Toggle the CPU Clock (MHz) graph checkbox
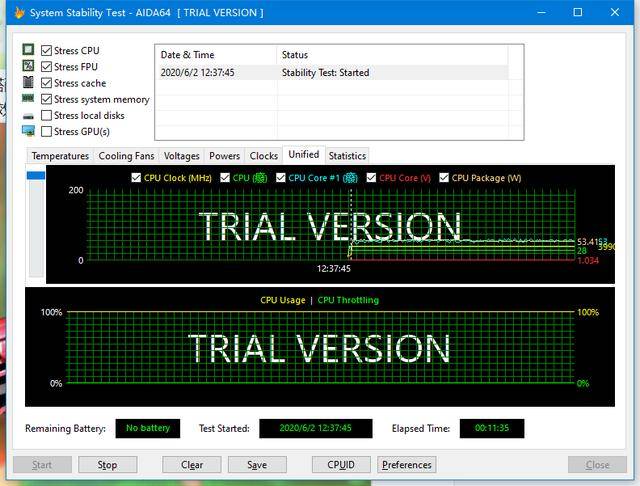The height and width of the screenshot is (486, 640). 136,178
